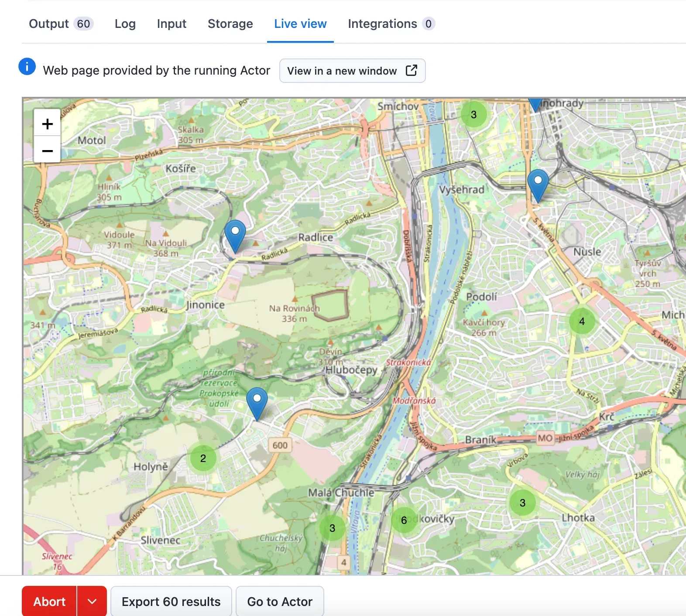The image size is (686, 616).
Task: Open the cluster of 4 near Podolí
Action: [582, 322]
